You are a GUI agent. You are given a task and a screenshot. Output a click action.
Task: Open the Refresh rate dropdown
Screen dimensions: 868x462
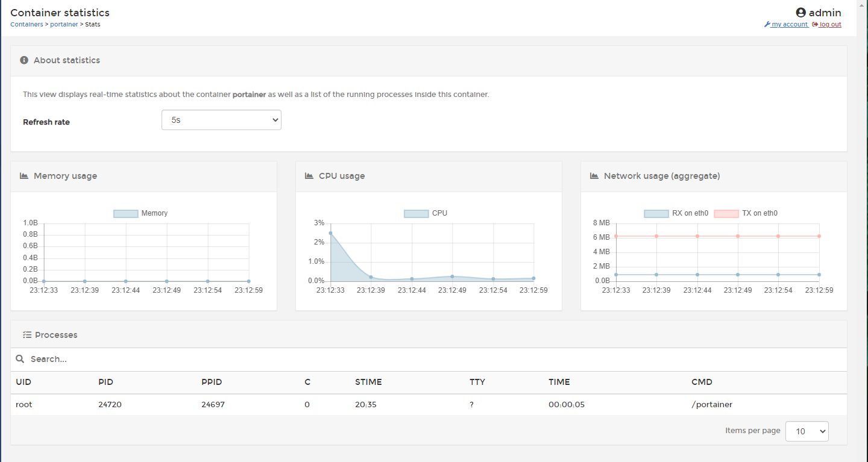(x=221, y=120)
